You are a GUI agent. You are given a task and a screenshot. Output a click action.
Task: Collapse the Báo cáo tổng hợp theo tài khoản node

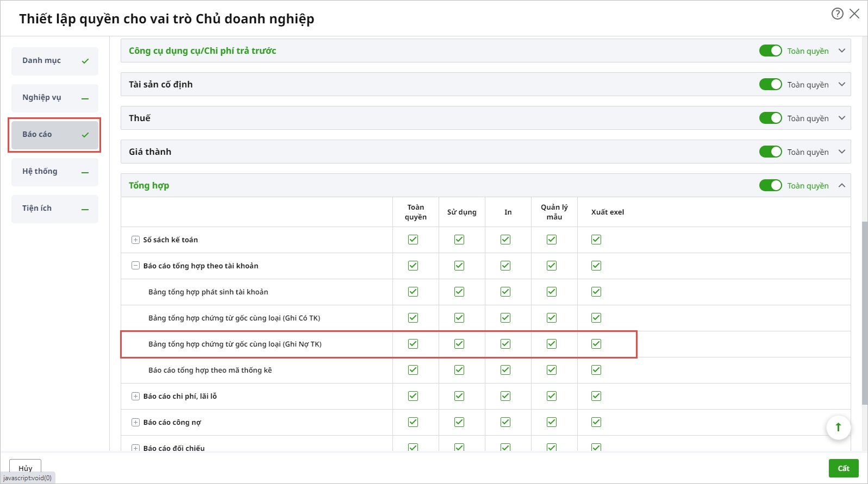(136, 266)
